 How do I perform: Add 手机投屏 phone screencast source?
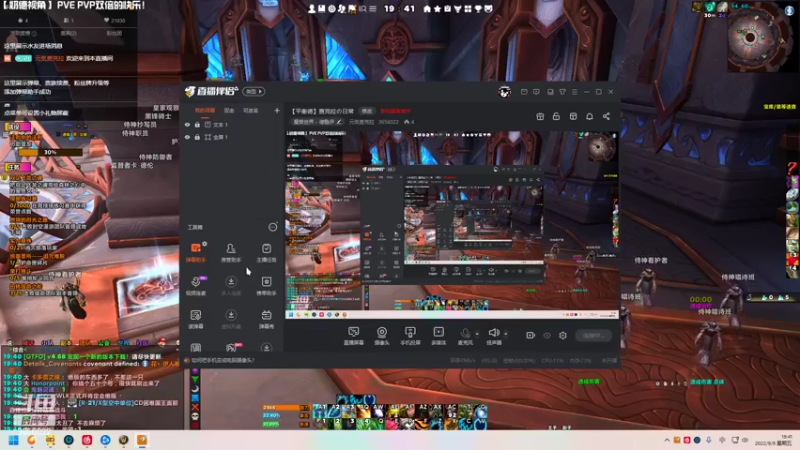[410, 336]
